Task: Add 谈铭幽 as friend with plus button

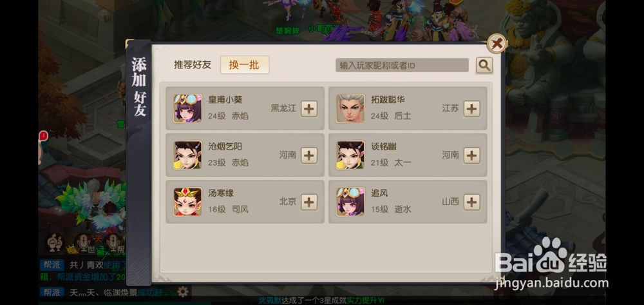Action: (472, 155)
